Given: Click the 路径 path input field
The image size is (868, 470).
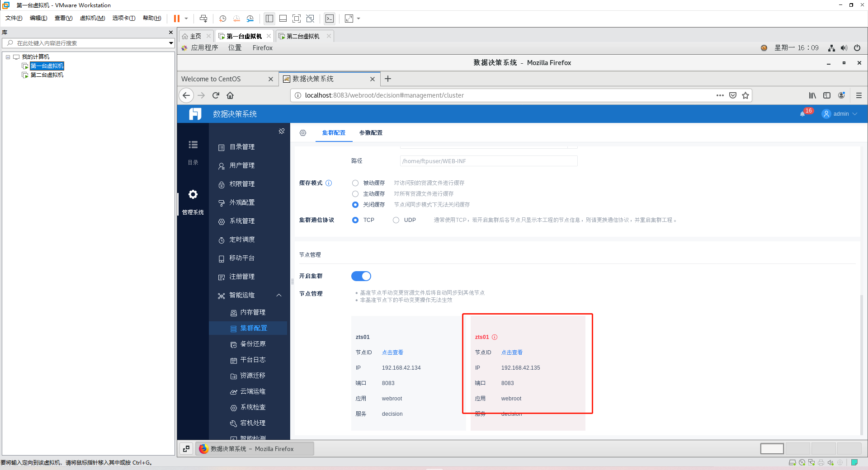Looking at the screenshot, I should point(489,161).
